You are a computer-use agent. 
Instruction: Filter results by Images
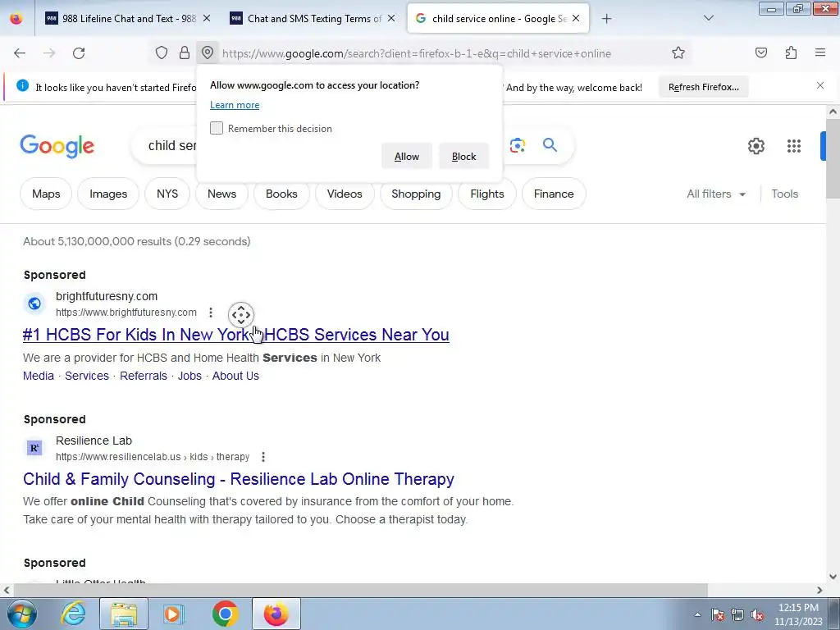point(108,194)
